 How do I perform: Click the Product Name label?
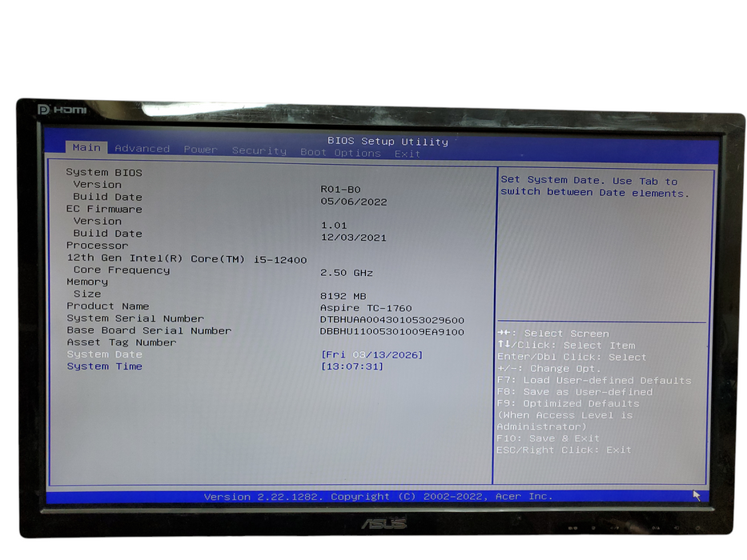click(107, 306)
